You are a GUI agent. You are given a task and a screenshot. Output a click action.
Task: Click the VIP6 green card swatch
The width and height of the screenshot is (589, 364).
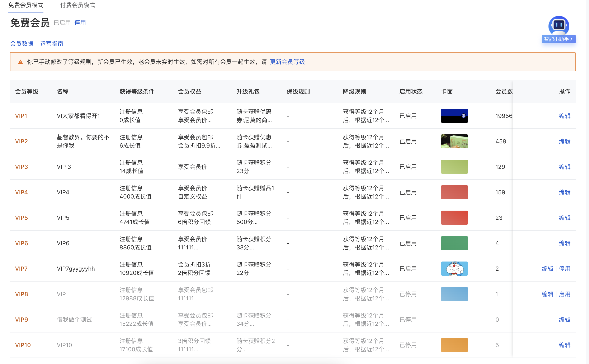coord(454,243)
